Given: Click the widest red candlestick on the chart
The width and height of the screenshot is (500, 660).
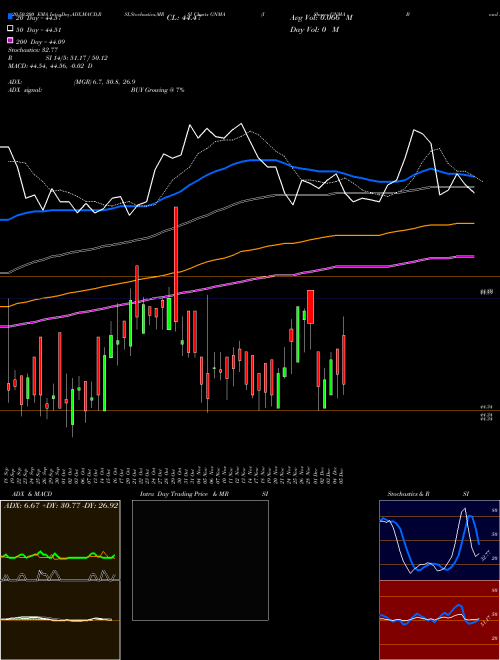Looking at the screenshot, I should [311, 307].
